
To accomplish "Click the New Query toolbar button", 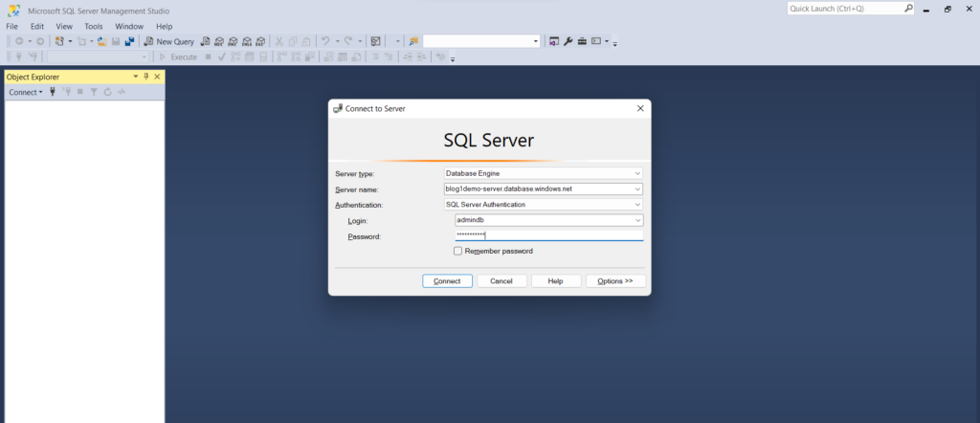I will [x=169, y=42].
